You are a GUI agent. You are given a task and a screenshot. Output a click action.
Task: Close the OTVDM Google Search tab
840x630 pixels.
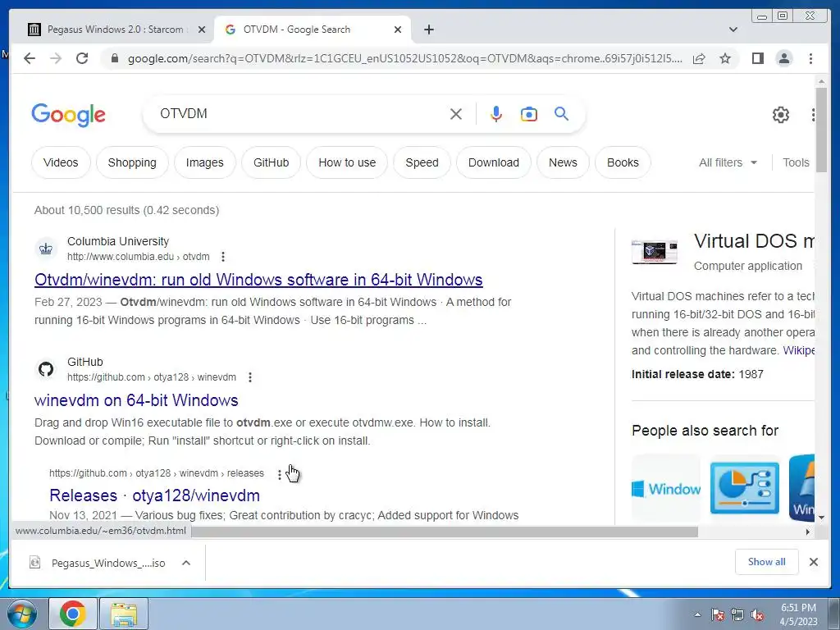[x=398, y=30]
